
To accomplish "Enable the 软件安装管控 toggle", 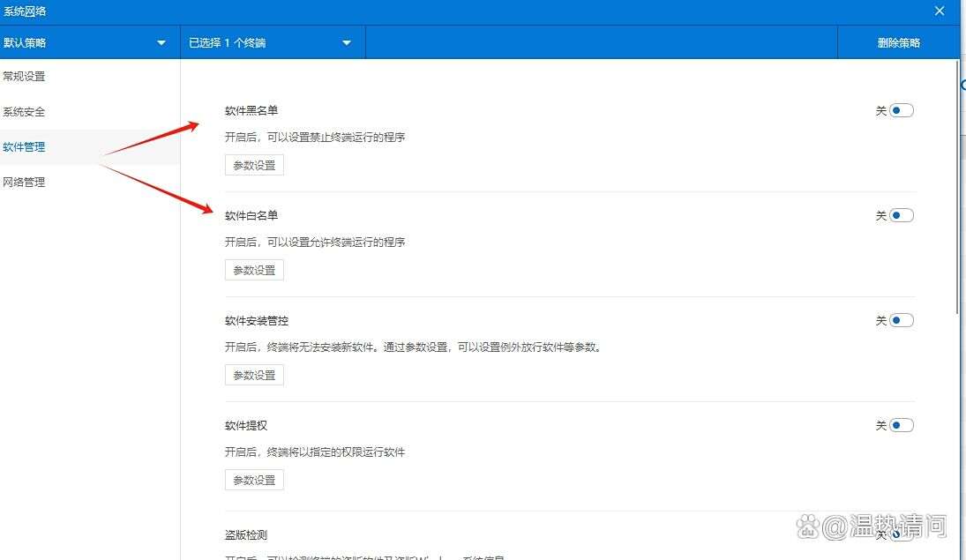I will (901, 319).
